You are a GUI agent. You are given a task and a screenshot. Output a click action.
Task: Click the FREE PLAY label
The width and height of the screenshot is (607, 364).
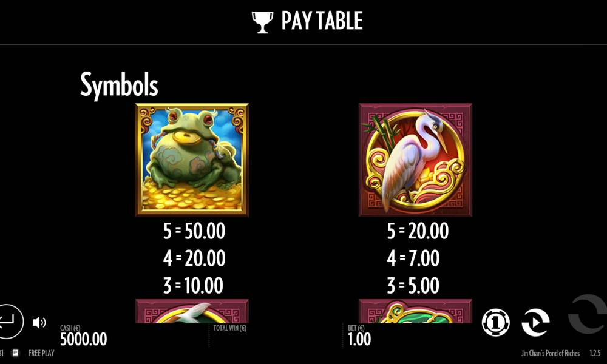[41, 353]
